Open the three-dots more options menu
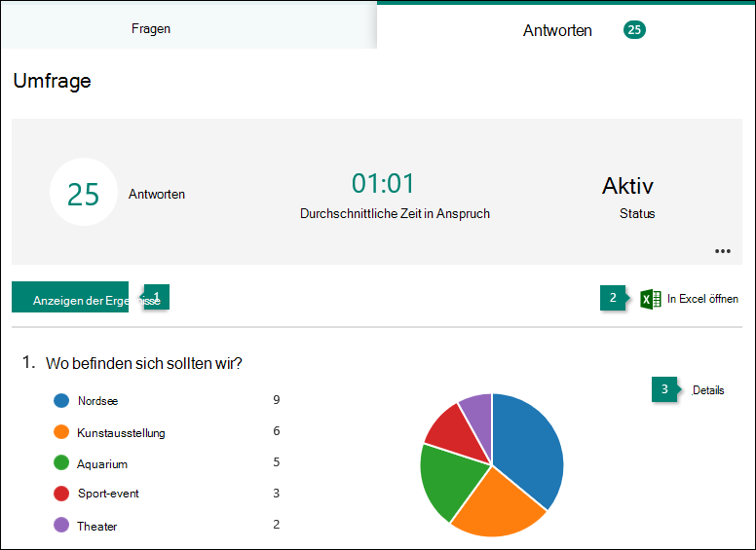This screenshot has width=756, height=550. pyautogui.click(x=722, y=251)
